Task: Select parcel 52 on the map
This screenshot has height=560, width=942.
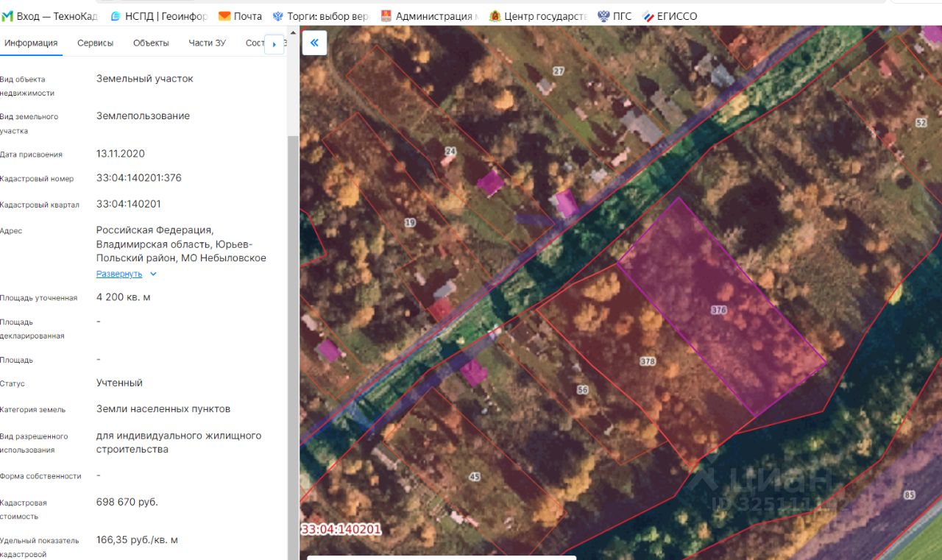Action: tap(921, 123)
